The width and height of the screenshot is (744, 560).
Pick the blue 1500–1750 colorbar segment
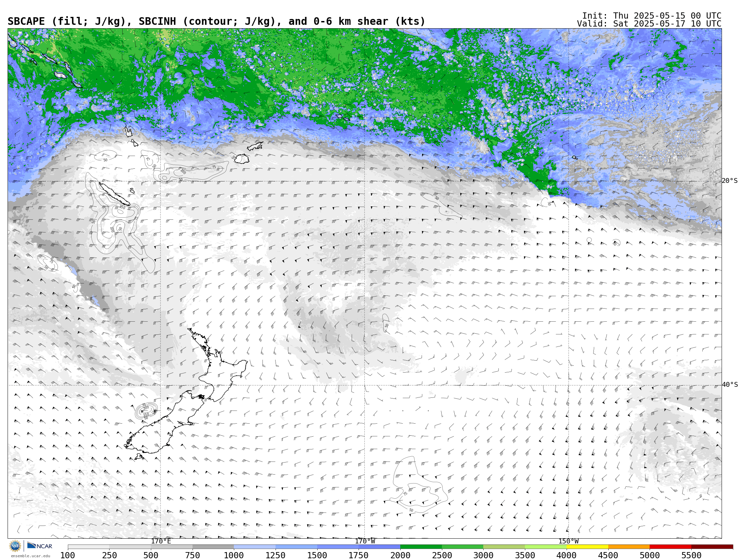pos(338,547)
